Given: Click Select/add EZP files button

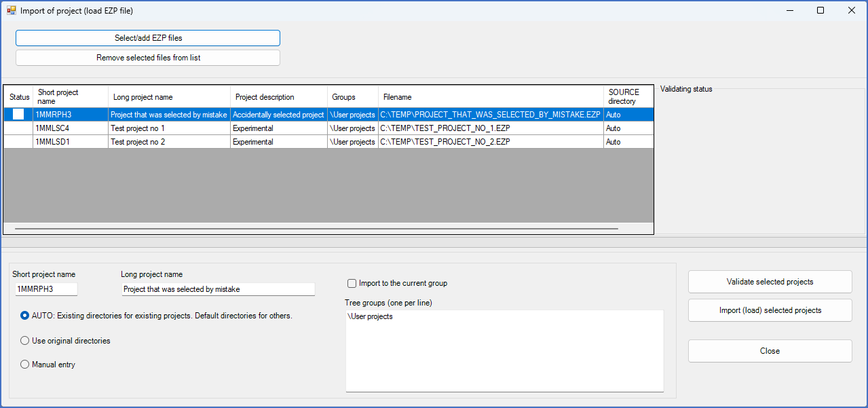Looking at the screenshot, I should pos(148,38).
